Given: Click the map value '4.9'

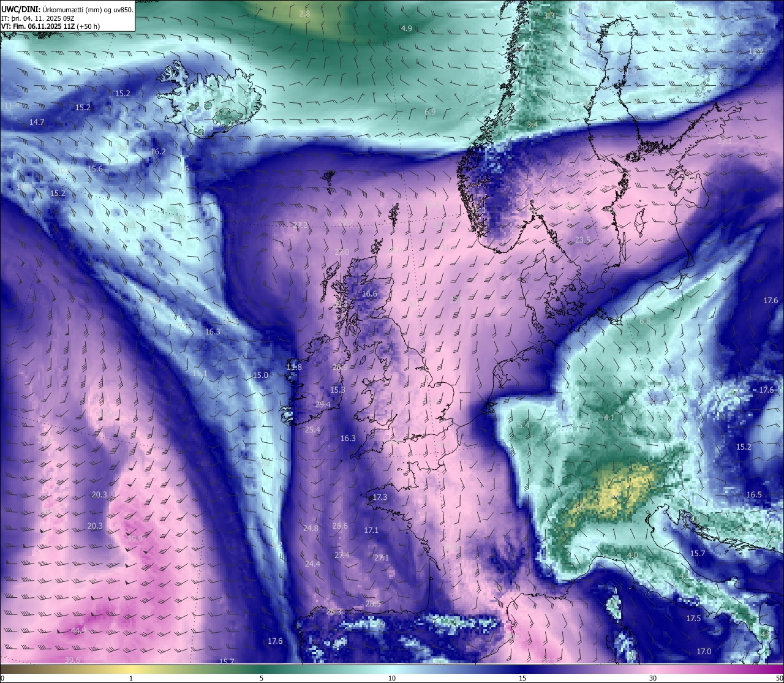Looking at the screenshot, I should click(x=406, y=29).
